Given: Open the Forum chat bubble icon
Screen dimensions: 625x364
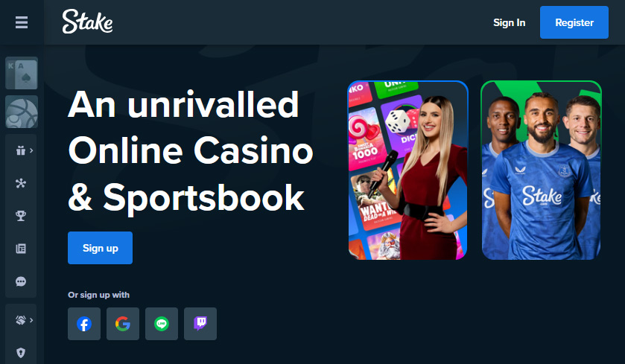Looking at the screenshot, I should 21,281.
